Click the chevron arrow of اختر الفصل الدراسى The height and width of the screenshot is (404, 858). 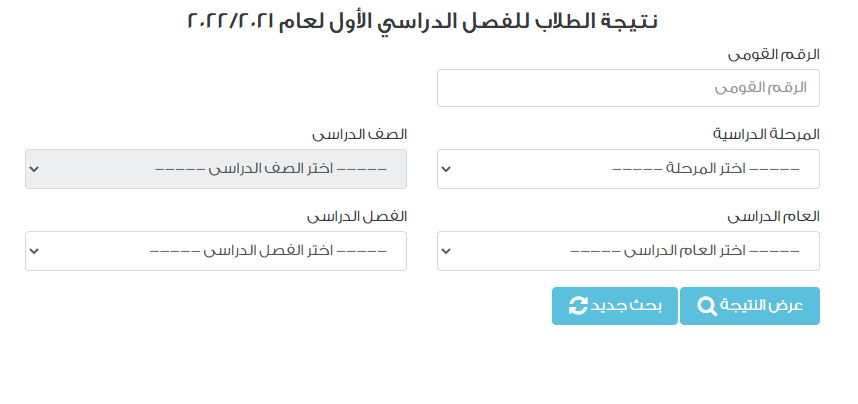pyautogui.click(x=34, y=251)
